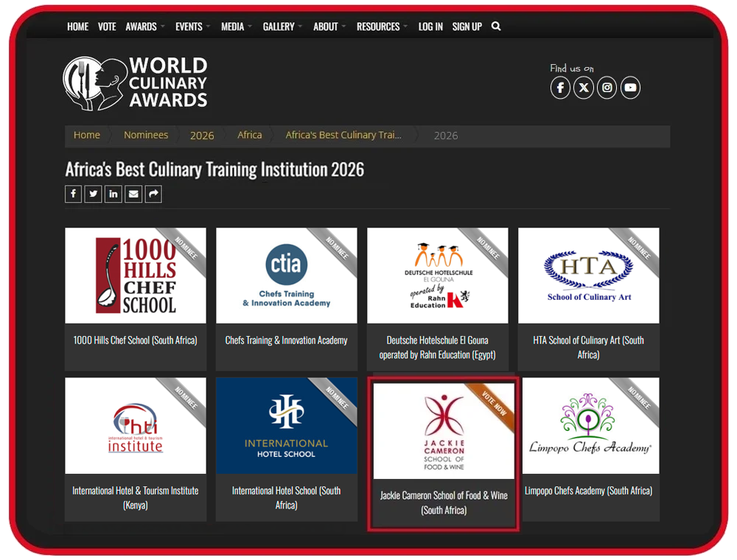Visit the Facebook page under Find us on
The height and width of the screenshot is (560, 737).
click(560, 88)
